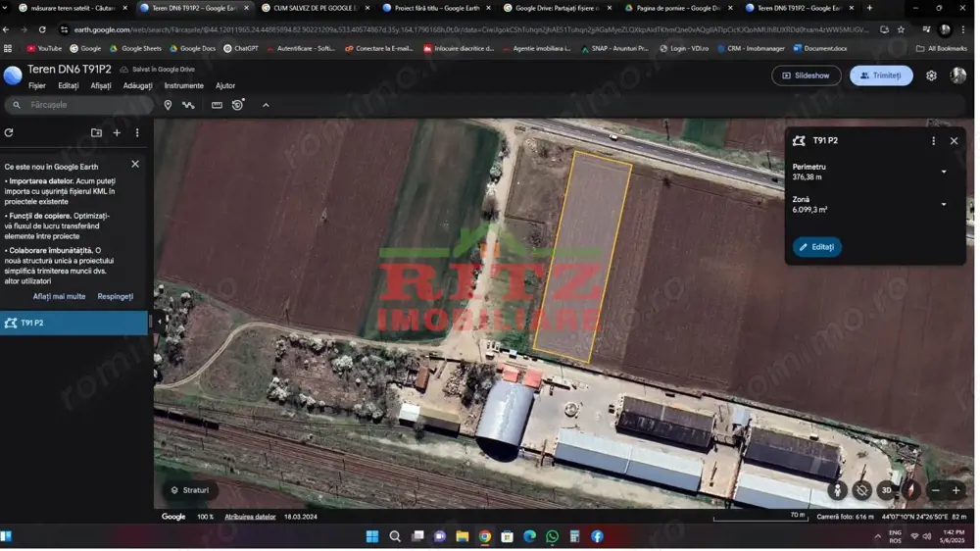
Task: Click the Editați button in T91 P2 panel
Action: pyautogui.click(x=816, y=247)
